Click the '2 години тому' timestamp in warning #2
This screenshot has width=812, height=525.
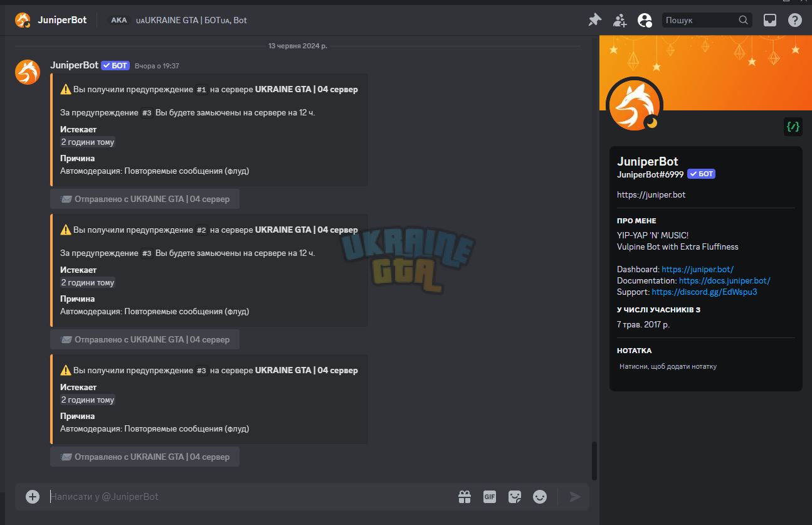tap(88, 283)
